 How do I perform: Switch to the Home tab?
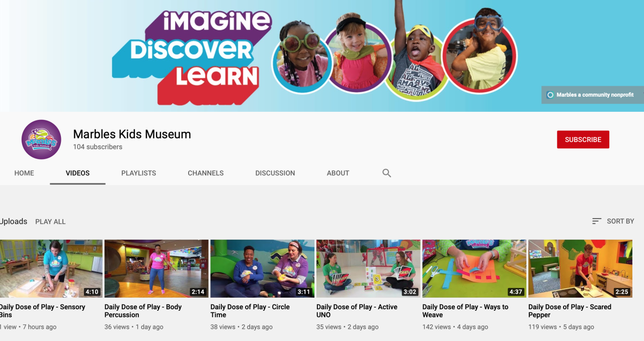[x=24, y=173]
